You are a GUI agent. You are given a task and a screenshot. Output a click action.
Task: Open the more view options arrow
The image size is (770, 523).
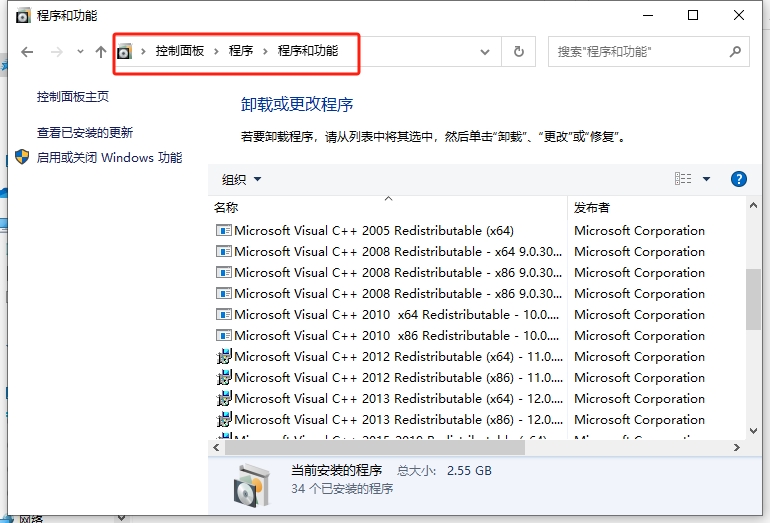point(706,179)
